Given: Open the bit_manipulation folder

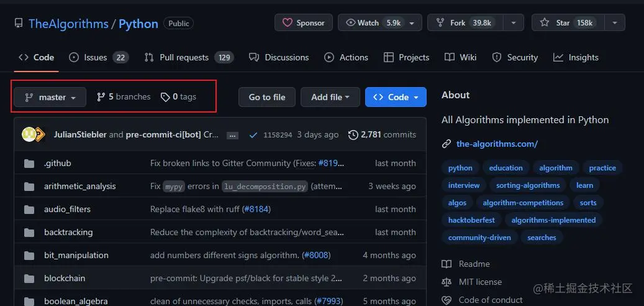Looking at the screenshot, I should click(76, 256).
